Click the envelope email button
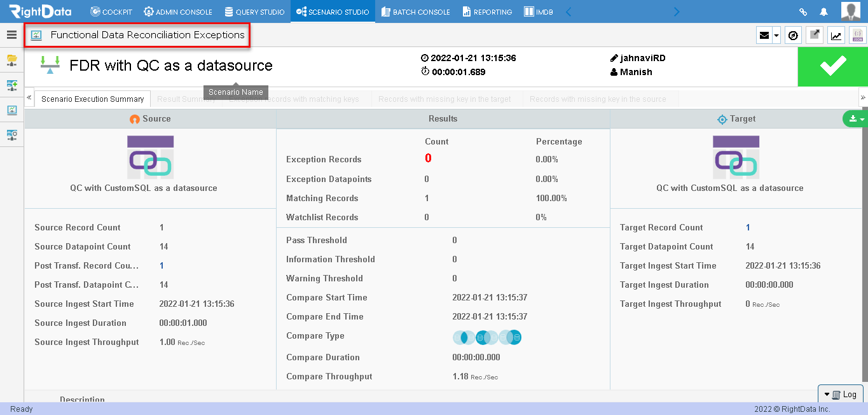This screenshot has width=868, height=415. point(764,36)
